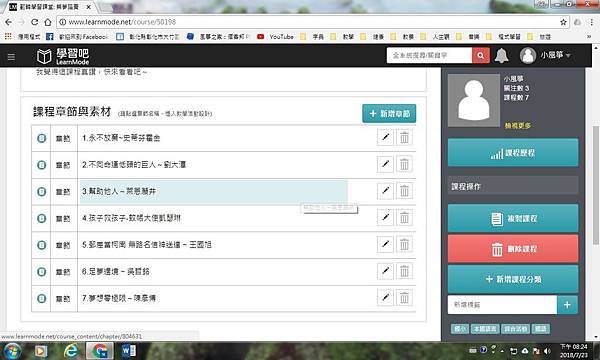Click the sidebar profile avatar image
Screen dimensions: 600x360
point(474,101)
